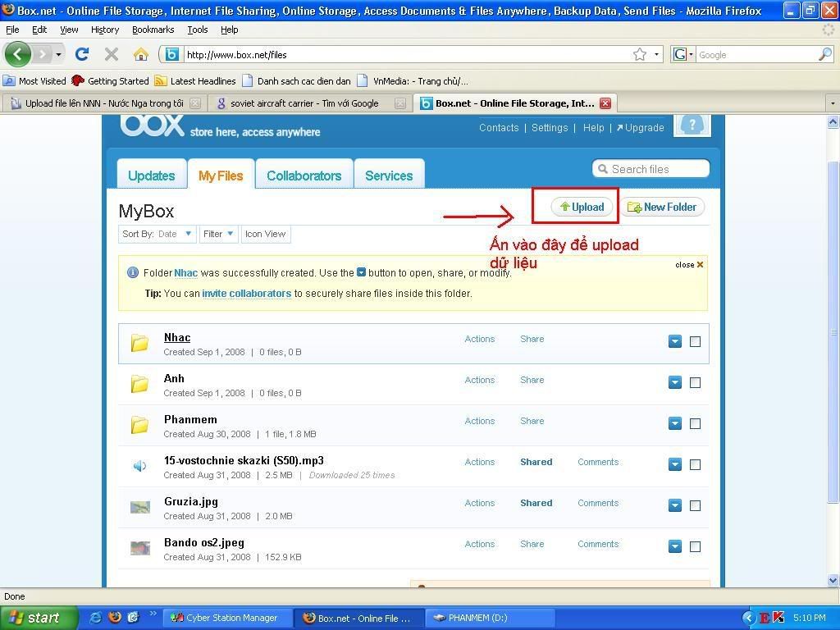
Task: Check the box for Bando os2.jpeg
Action: click(695, 546)
